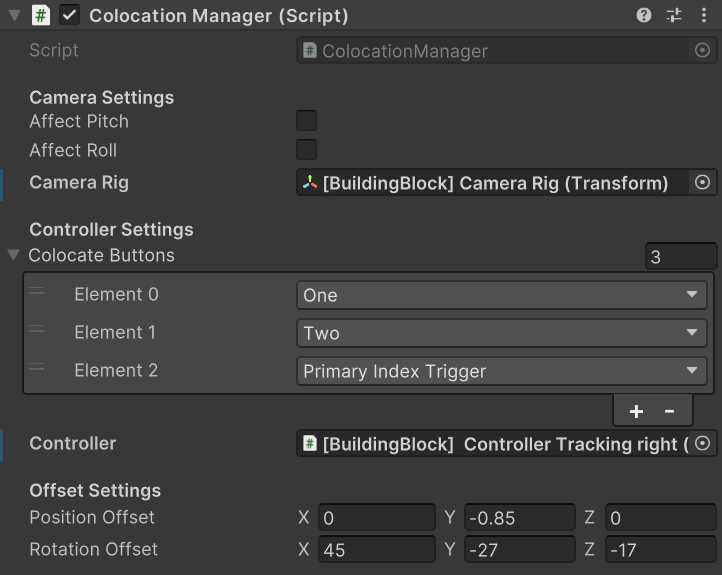Open the Primary Index Trigger dropdown

point(502,371)
